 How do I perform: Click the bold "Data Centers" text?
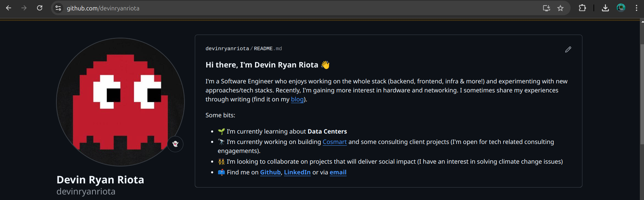(327, 131)
